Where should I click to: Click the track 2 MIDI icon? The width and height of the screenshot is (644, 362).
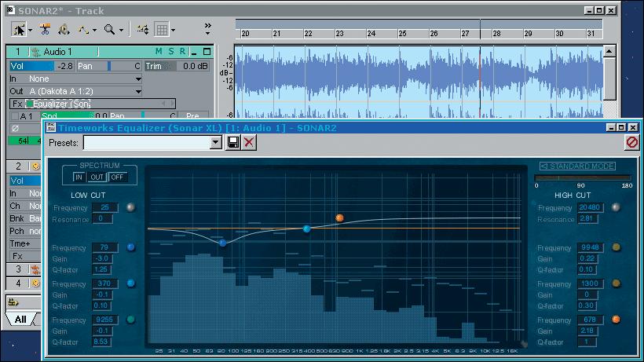click(35, 166)
